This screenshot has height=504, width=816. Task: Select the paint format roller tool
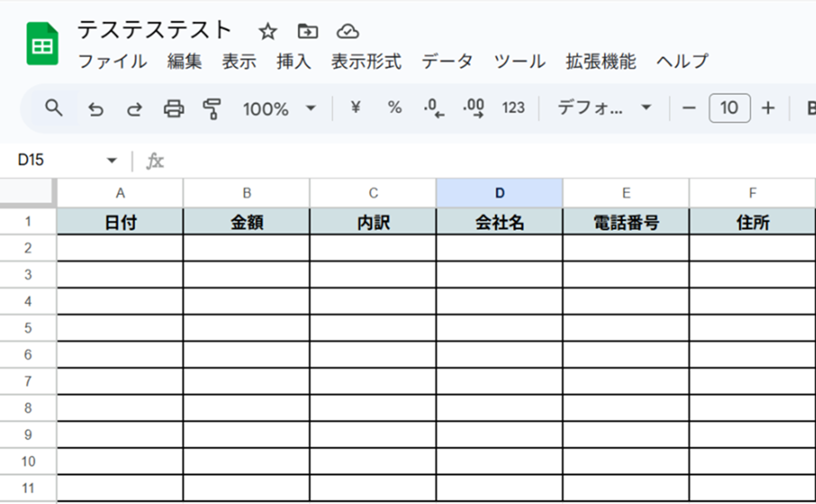coord(212,109)
